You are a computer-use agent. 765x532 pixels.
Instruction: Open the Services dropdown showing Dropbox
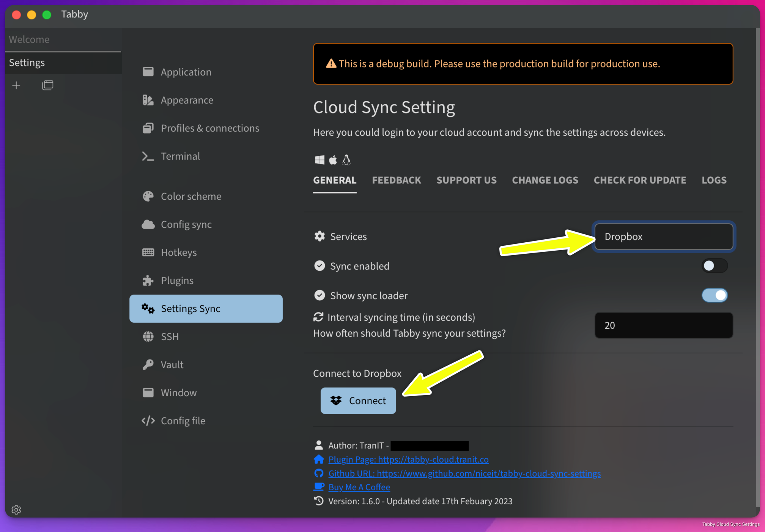(x=664, y=236)
